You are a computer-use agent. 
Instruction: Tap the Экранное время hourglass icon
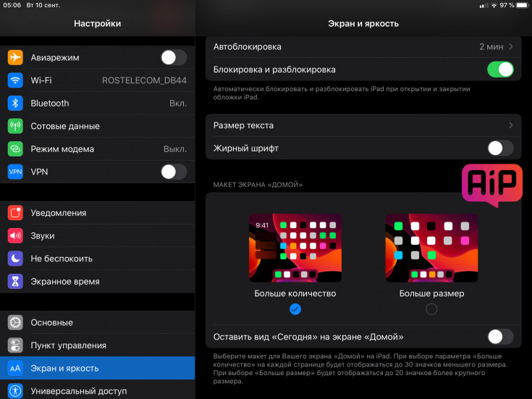pos(15,282)
